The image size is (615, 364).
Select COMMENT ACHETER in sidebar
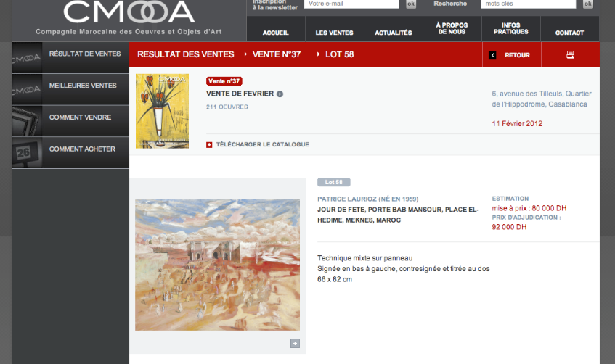82,149
